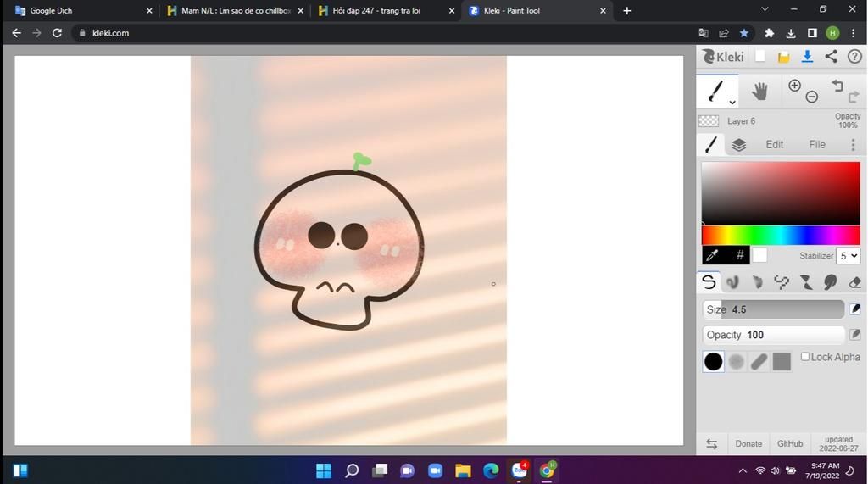The width and height of the screenshot is (868, 484).
Task: Select the main brush tool button
Action: coord(715,92)
